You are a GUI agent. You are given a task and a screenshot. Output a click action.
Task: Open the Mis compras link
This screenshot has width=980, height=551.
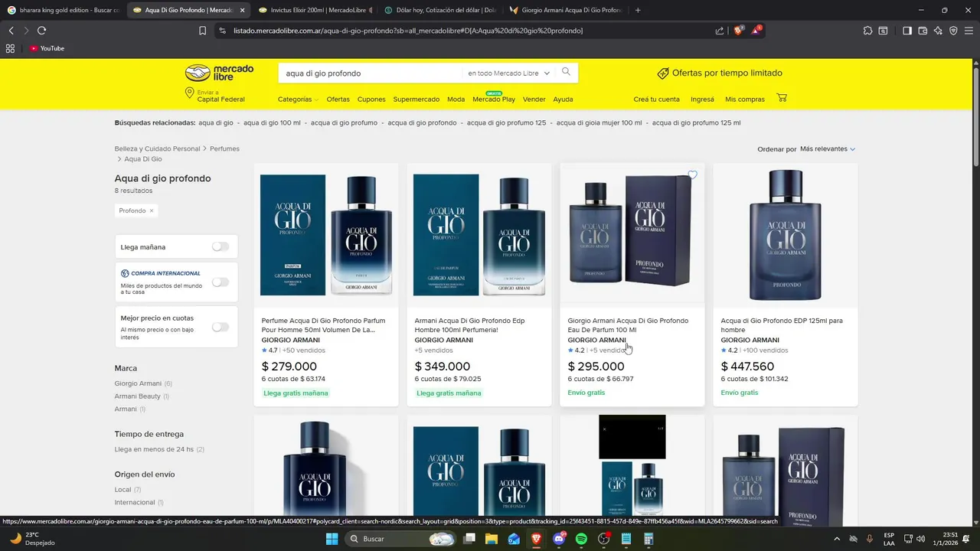pos(745,99)
